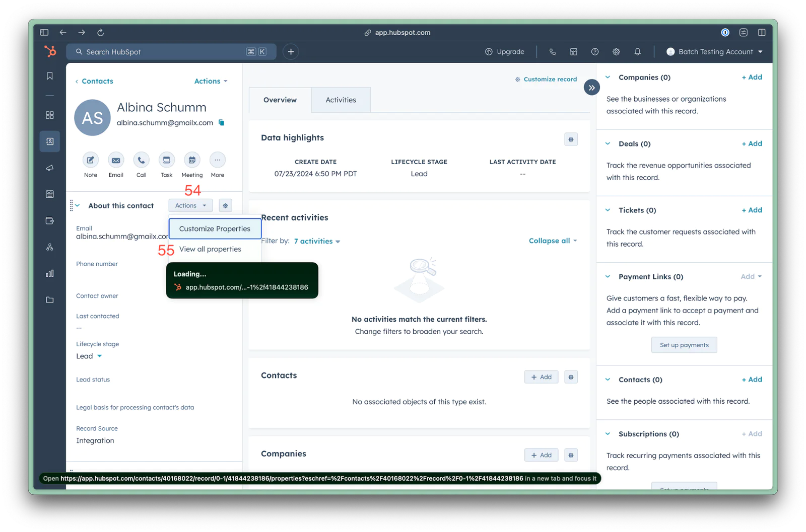Copy email address with clipboard icon
The height and width of the screenshot is (532, 806).
(221, 123)
